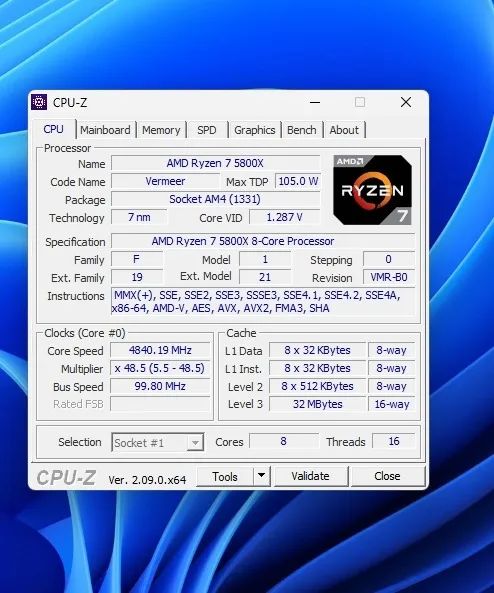Click the Level 3 value 32 MBytes
494x593 pixels.
click(317, 404)
